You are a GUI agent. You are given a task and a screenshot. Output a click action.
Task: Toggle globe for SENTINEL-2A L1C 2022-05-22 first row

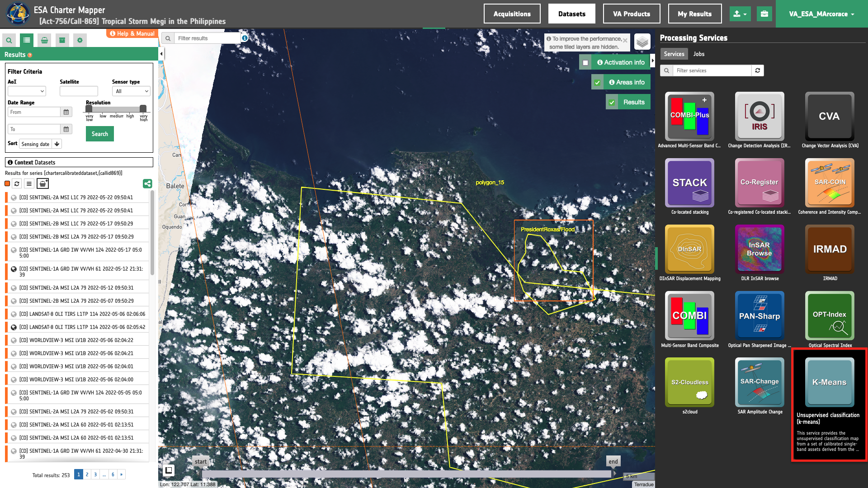click(x=14, y=197)
